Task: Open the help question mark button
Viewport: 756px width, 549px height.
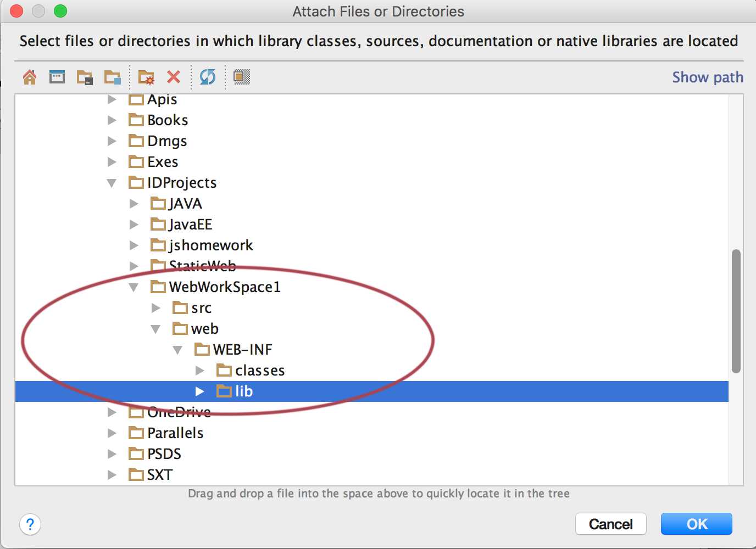Action: tap(30, 524)
